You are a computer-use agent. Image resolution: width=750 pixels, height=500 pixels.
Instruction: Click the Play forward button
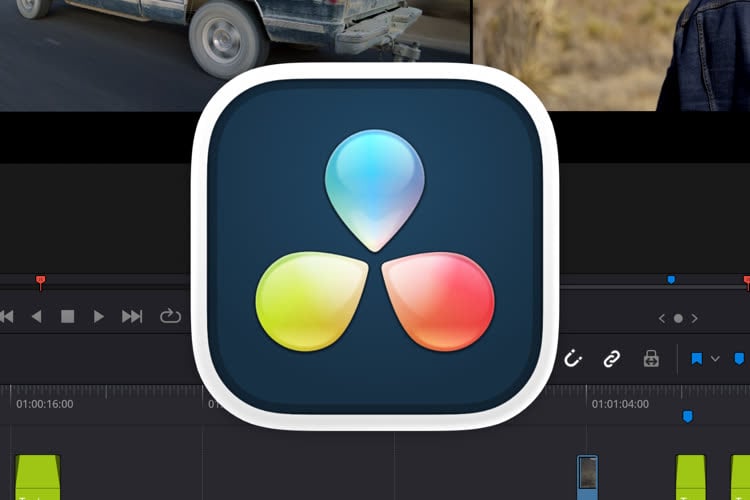tap(99, 316)
